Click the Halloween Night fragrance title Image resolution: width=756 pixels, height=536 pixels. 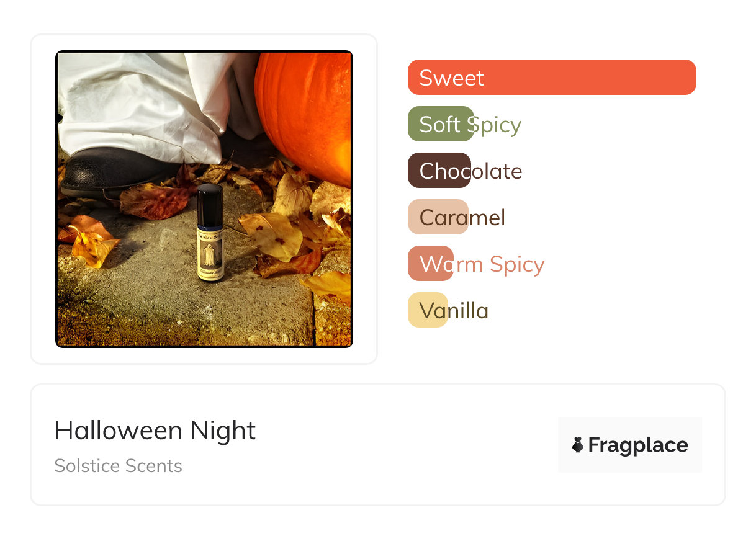click(x=155, y=431)
